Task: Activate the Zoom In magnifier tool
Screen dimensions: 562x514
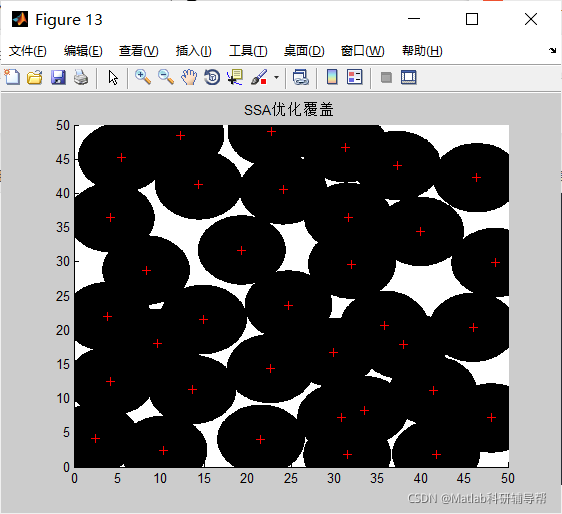Action: 143,77
